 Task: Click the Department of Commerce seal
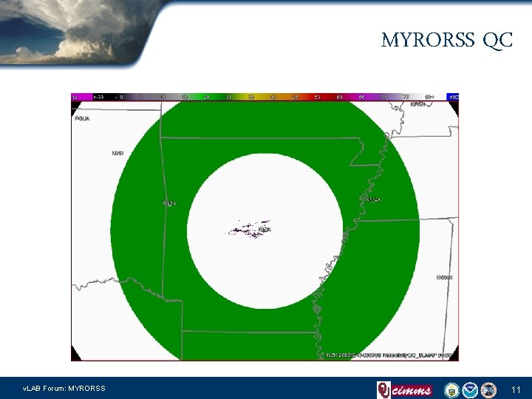451,390
